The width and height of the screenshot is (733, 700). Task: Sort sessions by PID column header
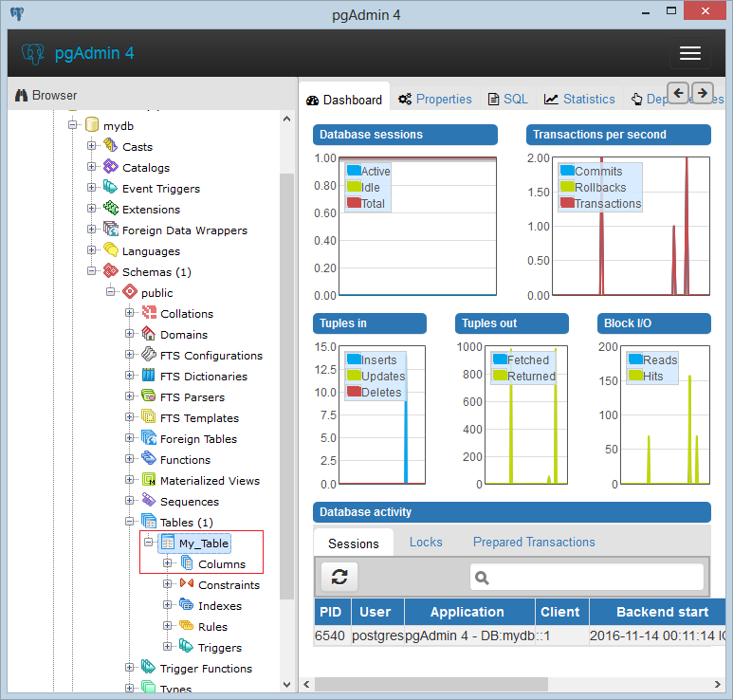333,612
